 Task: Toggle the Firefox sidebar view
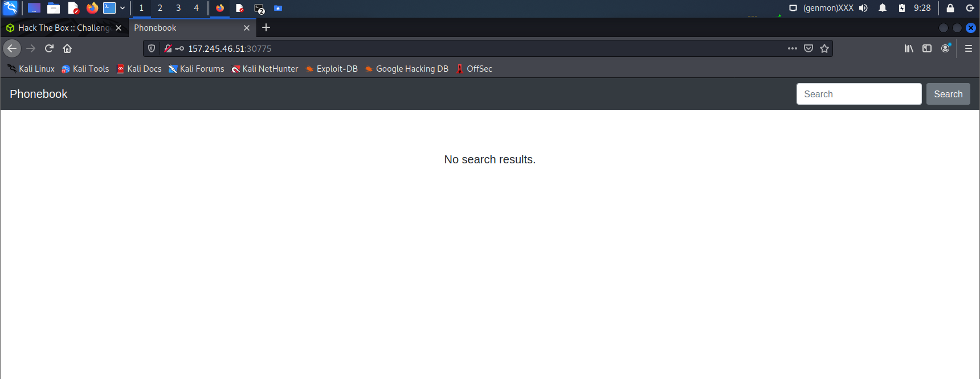point(927,48)
